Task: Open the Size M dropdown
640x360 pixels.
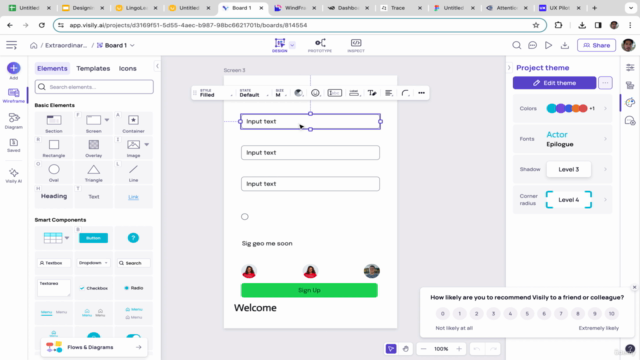Action: pos(281,93)
